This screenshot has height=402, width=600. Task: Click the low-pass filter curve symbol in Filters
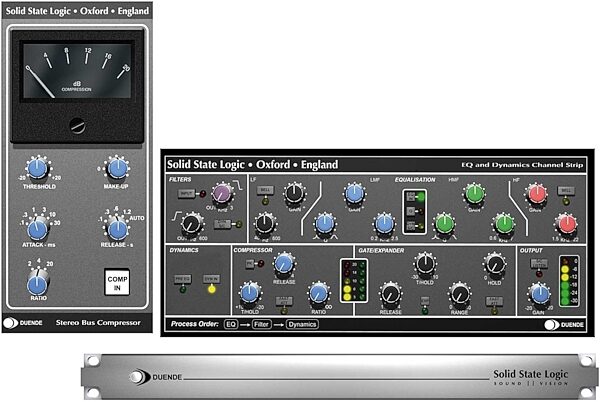[239, 186]
